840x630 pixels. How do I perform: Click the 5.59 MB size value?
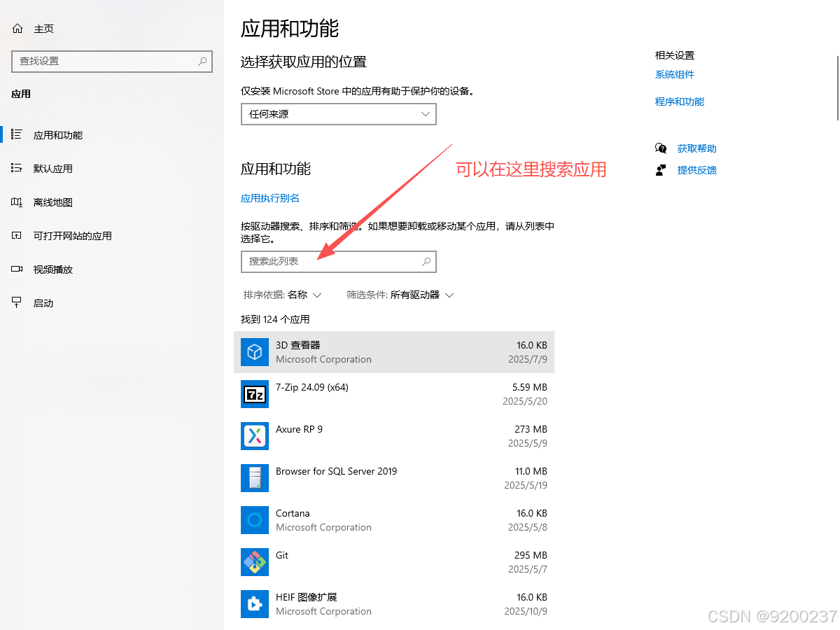(530, 387)
